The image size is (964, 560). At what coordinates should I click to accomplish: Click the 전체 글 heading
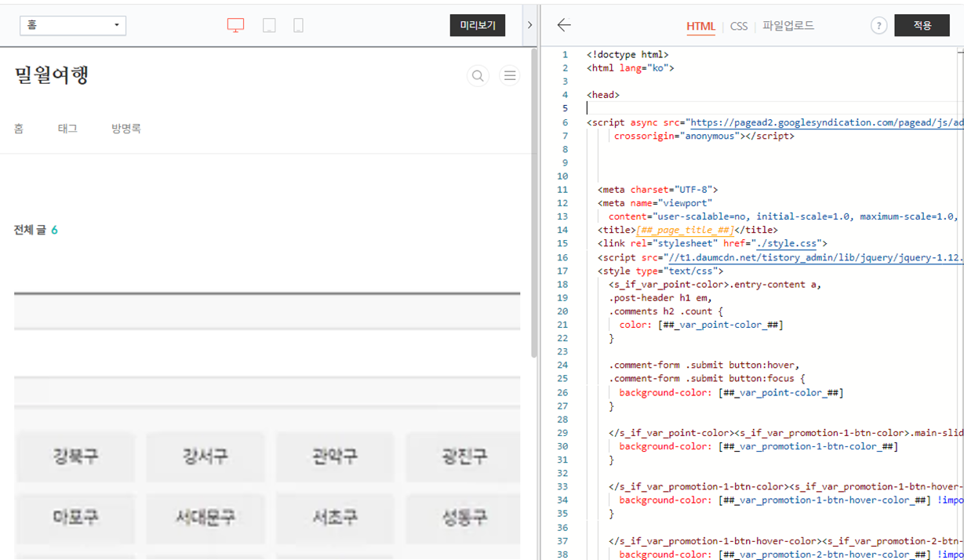point(30,230)
